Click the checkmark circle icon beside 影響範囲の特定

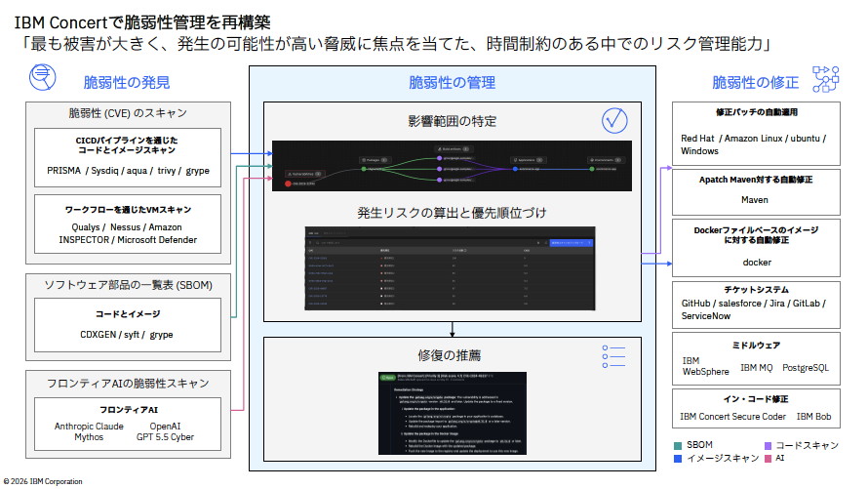click(614, 120)
